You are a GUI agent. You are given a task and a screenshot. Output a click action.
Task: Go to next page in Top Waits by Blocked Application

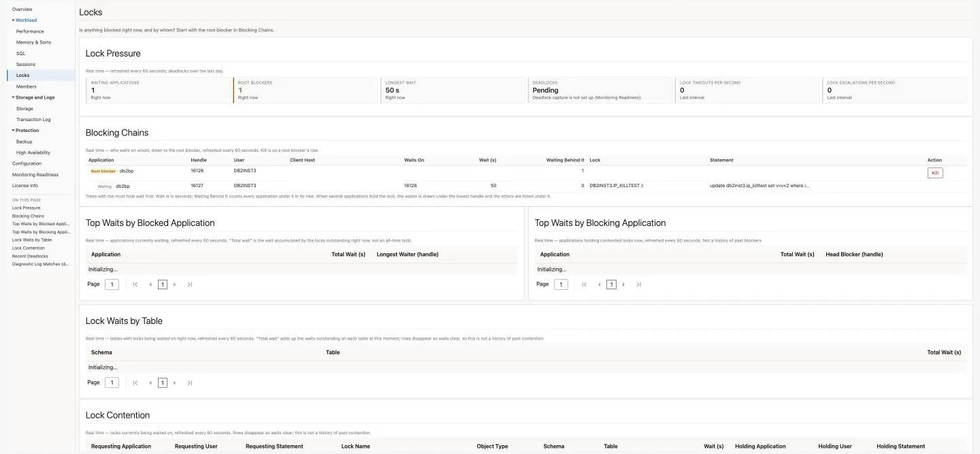tap(175, 285)
